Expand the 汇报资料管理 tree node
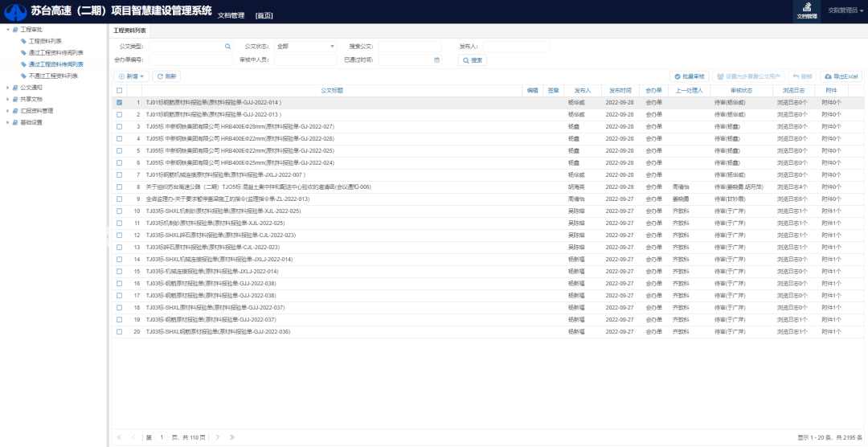 (x=8, y=111)
